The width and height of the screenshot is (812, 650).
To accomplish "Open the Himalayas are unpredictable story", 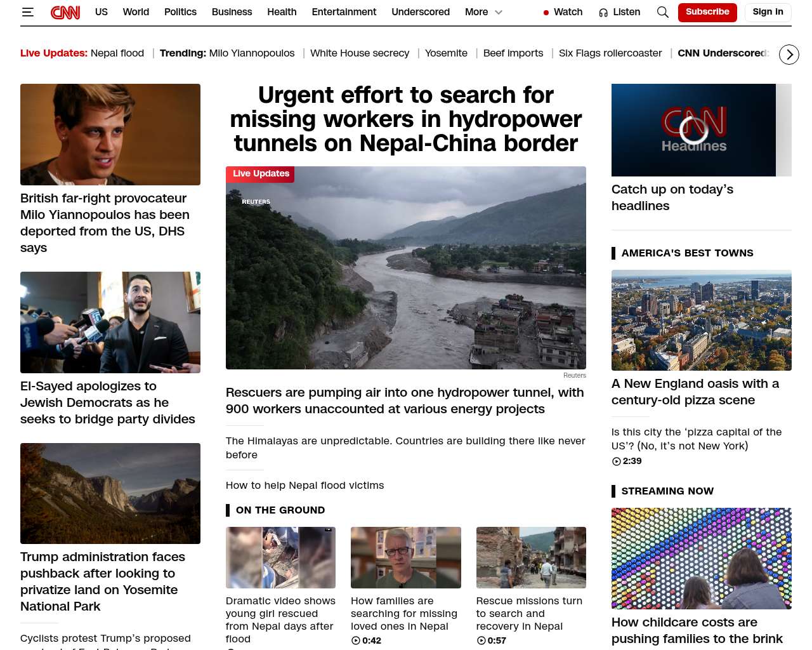I will point(405,448).
